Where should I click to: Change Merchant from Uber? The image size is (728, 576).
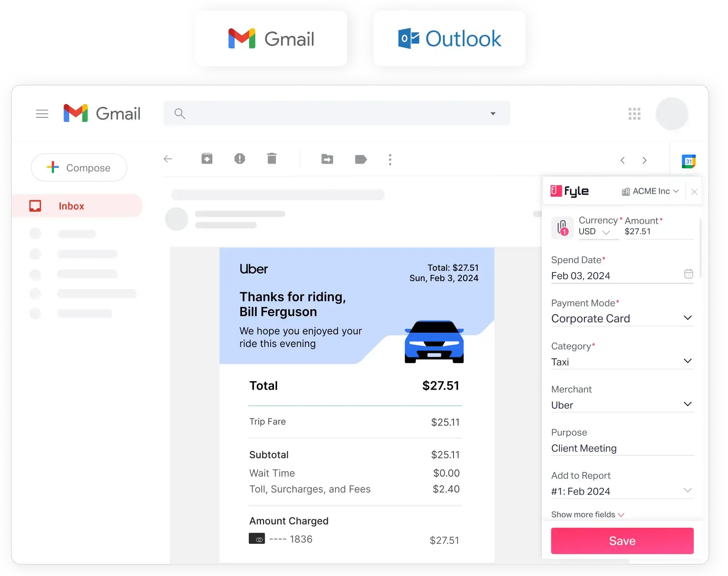coord(622,405)
